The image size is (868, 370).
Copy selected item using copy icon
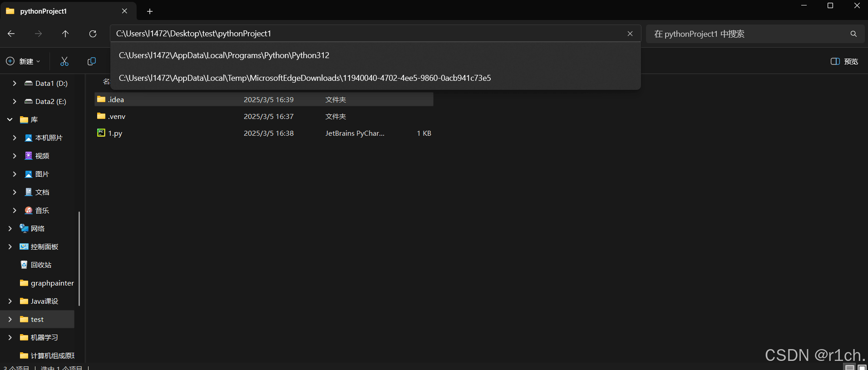(x=92, y=61)
